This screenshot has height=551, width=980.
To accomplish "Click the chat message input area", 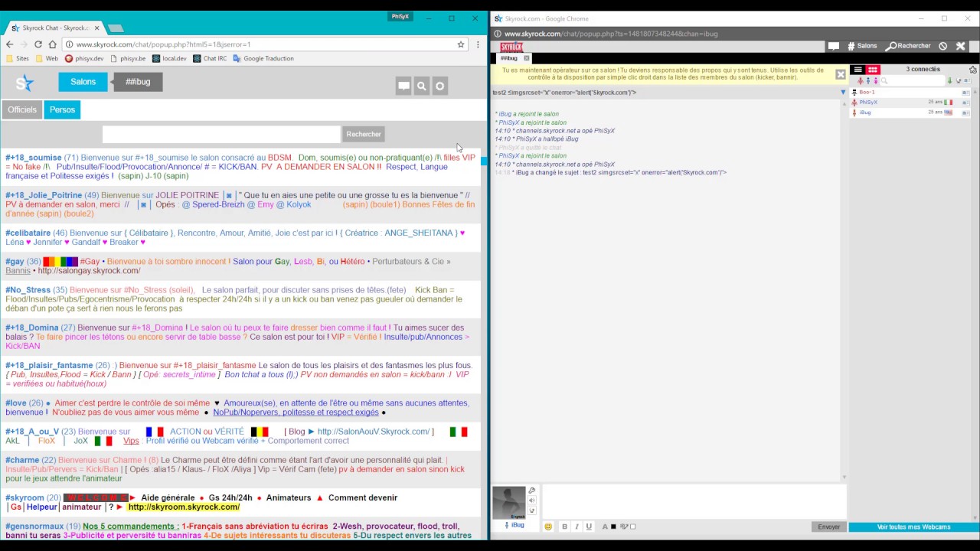I will click(693, 502).
